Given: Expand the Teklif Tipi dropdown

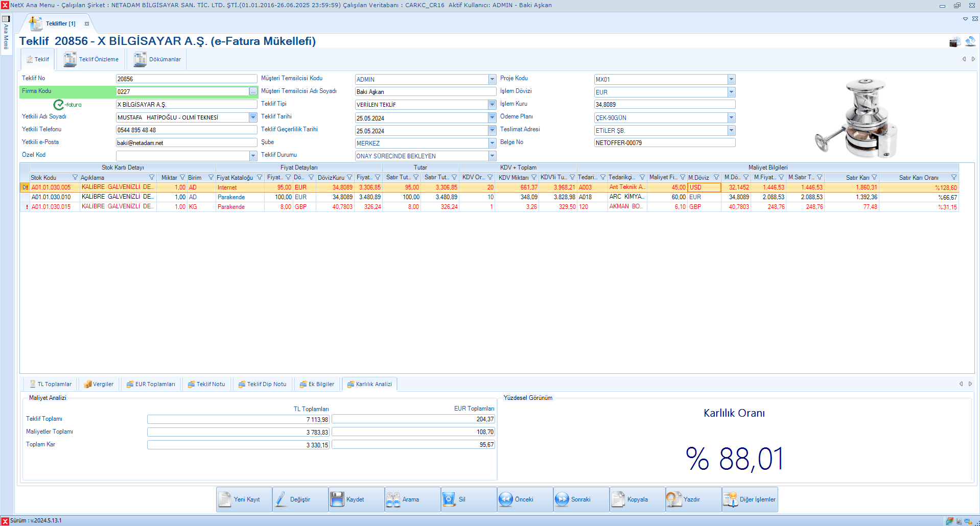Looking at the screenshot, I should pos(492,105).
